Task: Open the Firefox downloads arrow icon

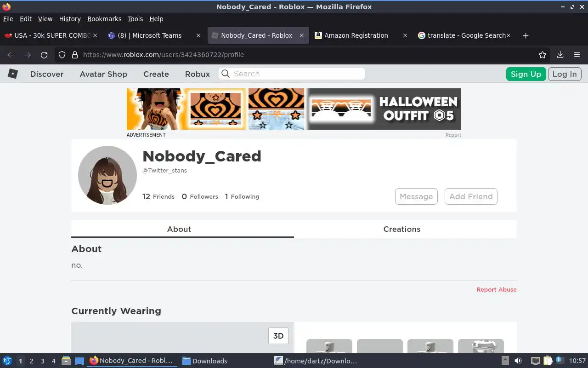Action: (560, 55)
